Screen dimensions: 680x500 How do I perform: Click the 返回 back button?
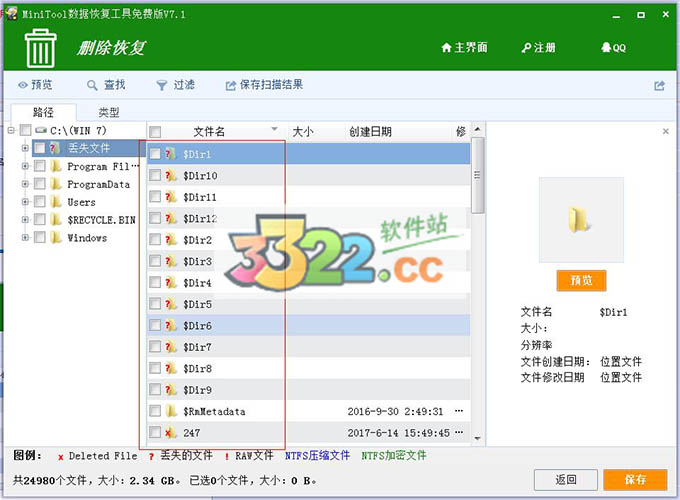point(566,480)
